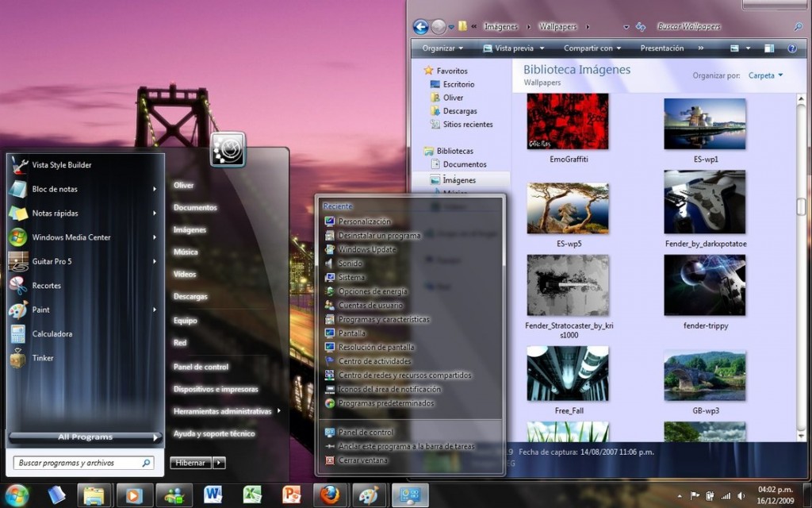
Task: Open Explorer help question mark icon
Action: coord(792,48)
